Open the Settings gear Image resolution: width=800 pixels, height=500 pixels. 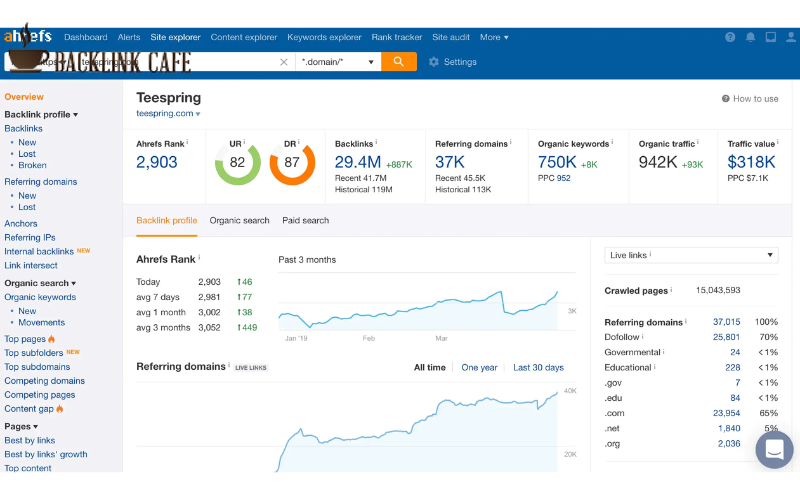[x=453, y=62]
